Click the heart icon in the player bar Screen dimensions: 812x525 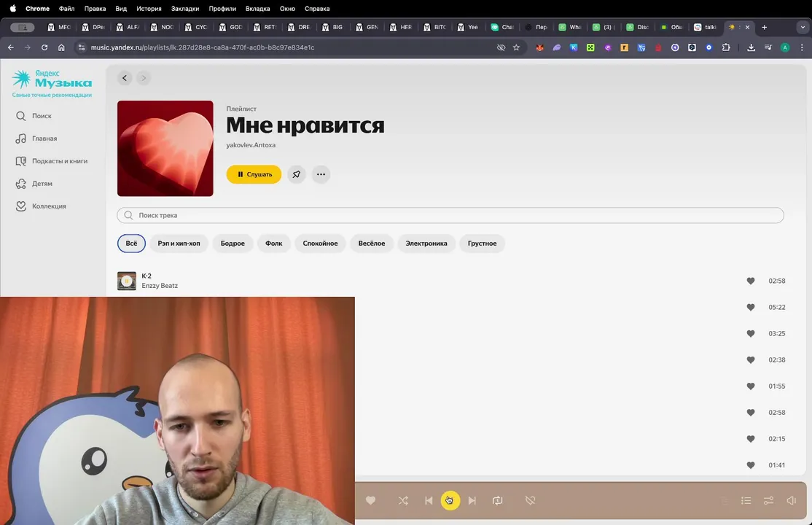point(370,501)
